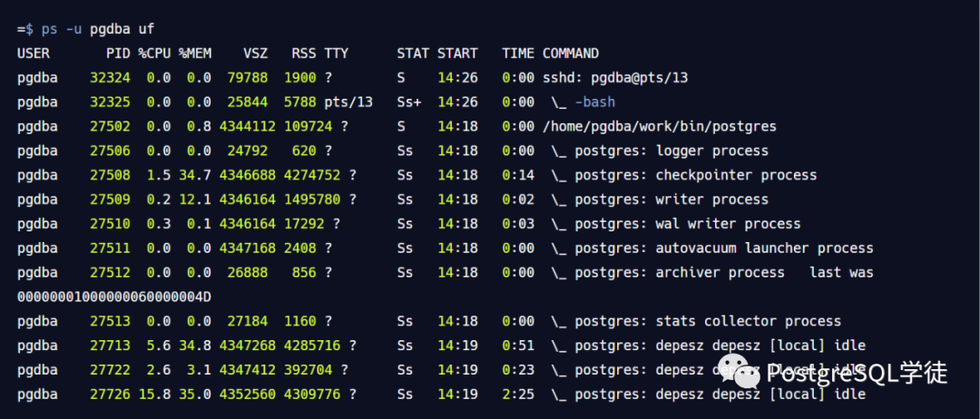Click the 4274752 RSS value for checkpointer
The image size is (980, 419).
(x=312, y=175)
